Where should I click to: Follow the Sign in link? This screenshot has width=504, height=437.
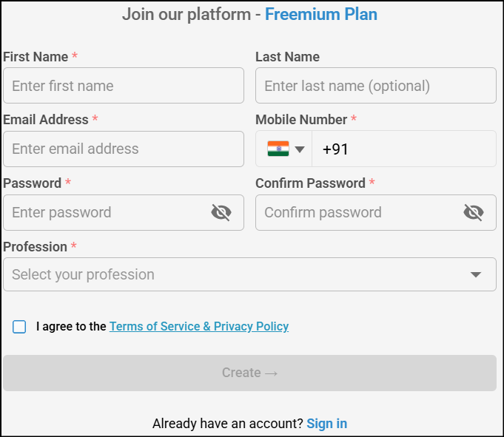coord(326,424)
